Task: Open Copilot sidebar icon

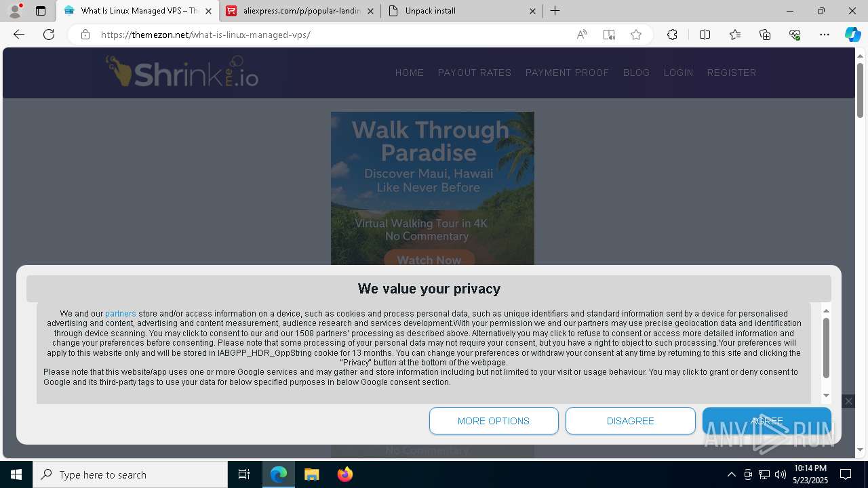Action: (852, 35)
